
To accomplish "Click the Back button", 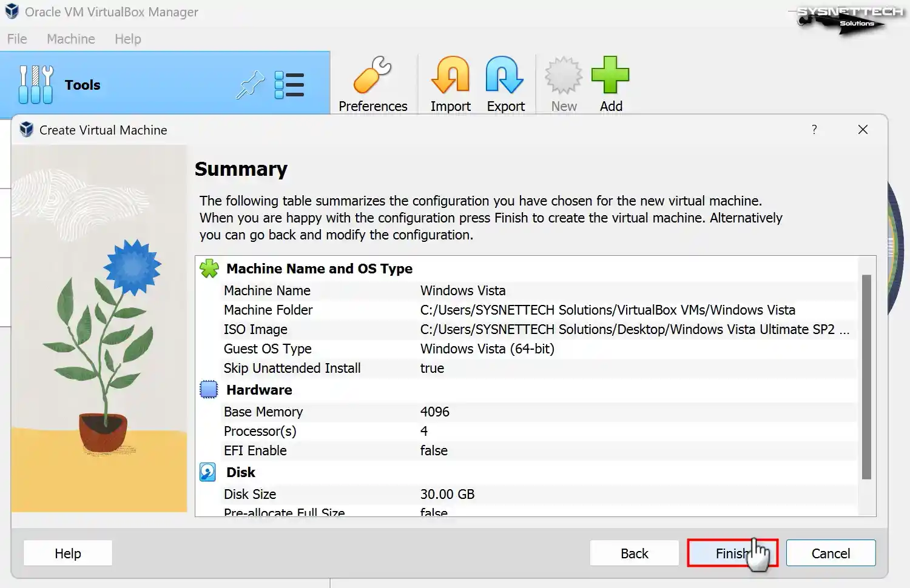I will [634, 553].
